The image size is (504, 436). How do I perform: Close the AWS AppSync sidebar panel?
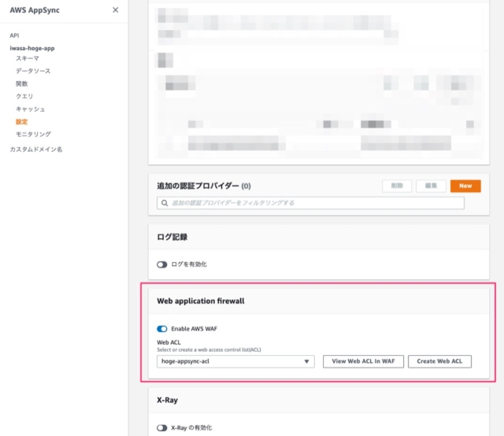[116, 10]
